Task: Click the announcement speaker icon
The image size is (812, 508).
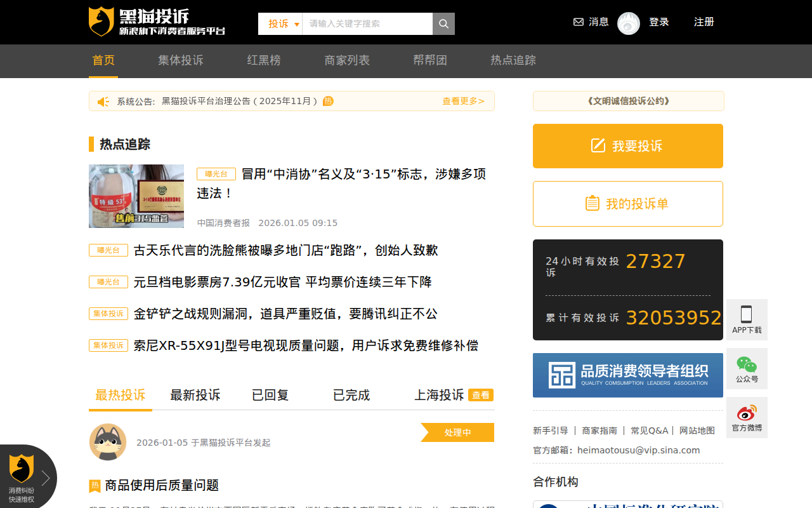Action: tap(103, 100)
